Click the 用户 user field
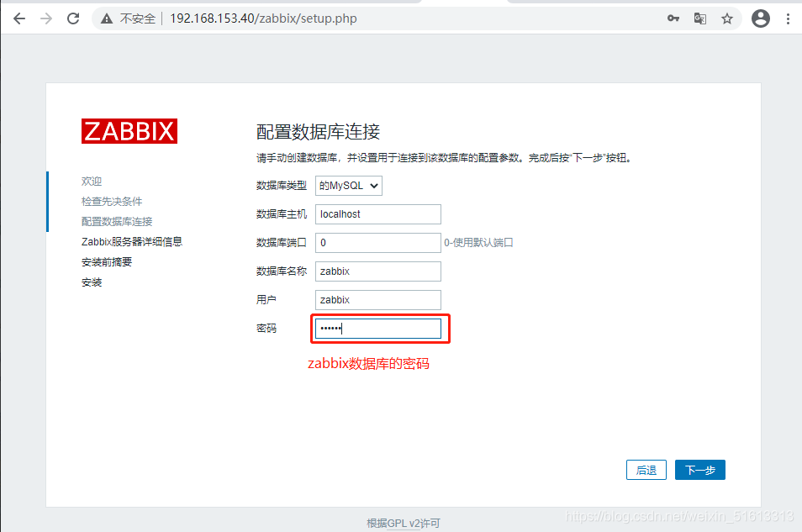 point(378,300)
